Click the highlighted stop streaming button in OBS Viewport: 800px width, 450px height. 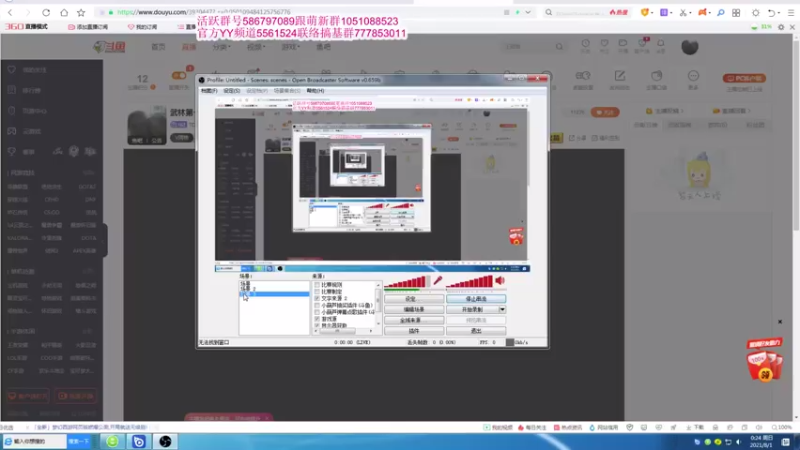[476, 299]
